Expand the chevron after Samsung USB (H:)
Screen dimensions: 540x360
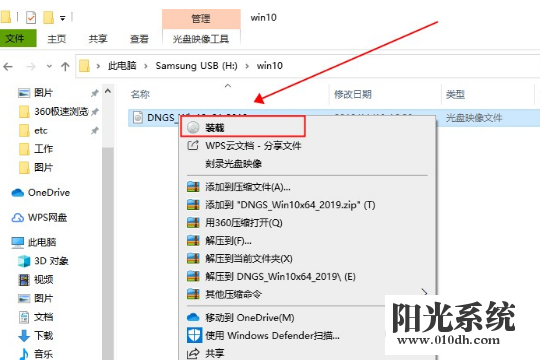point(247,66)
